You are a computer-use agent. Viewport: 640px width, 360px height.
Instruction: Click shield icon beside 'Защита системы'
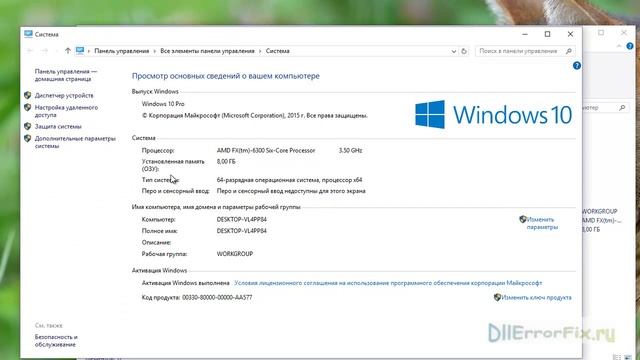click(x=27, y=126)
